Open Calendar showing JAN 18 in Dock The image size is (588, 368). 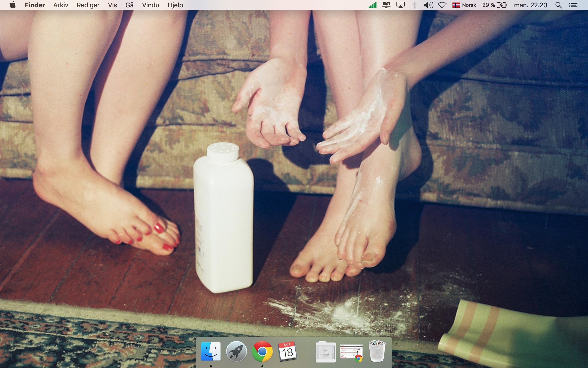click(x=288, y=351)
